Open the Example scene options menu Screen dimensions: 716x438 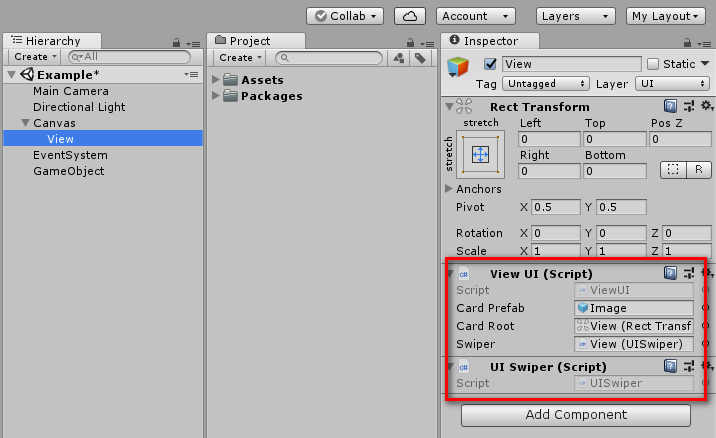click(191, 74)
